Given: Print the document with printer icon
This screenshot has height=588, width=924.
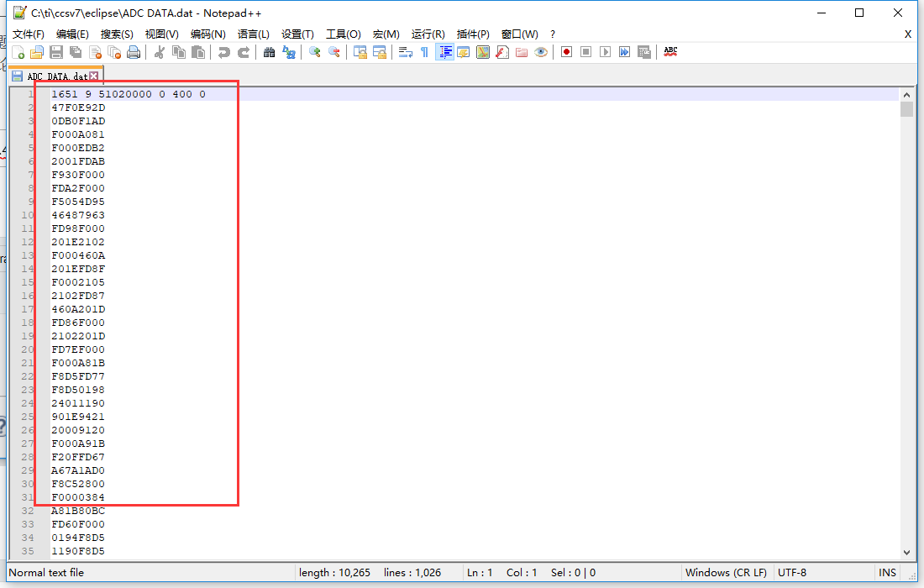Looking at the screenshot, I should click(134, 52).
